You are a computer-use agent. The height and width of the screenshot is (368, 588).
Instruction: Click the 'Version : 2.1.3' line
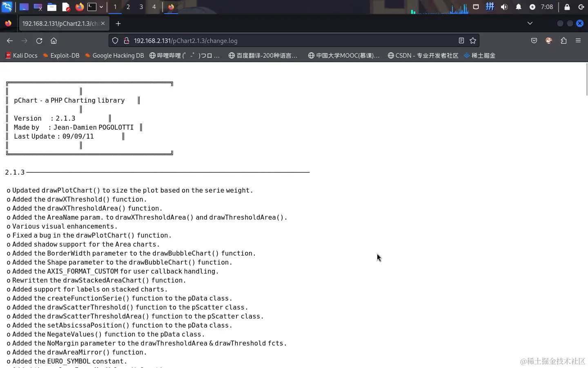pos(45,119)
